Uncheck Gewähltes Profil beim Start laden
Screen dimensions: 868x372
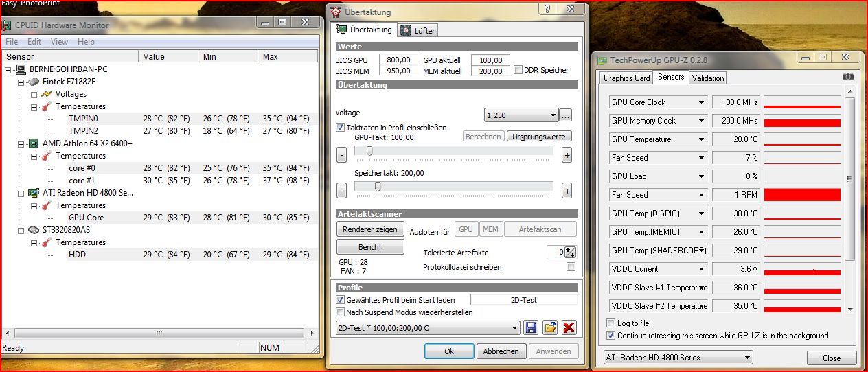click(x=340, y=300)
